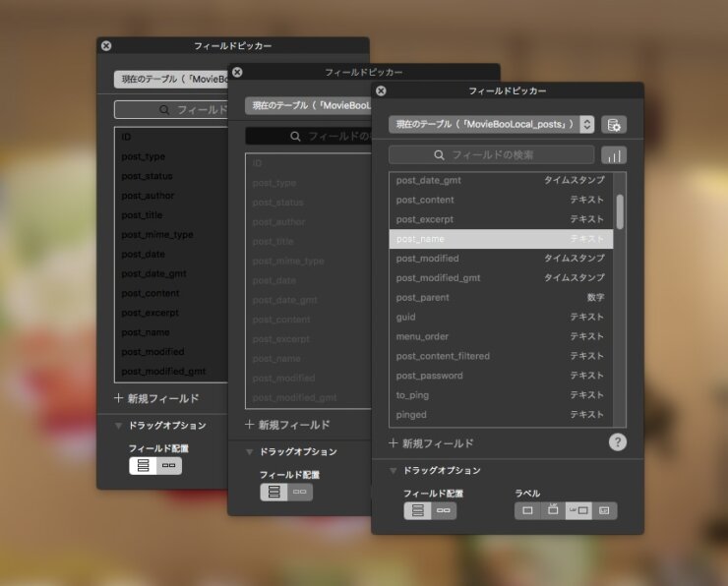This screenshot has height=586, width=728.
Task: Select post_content row in front list
Action: [x=501, y=200]
